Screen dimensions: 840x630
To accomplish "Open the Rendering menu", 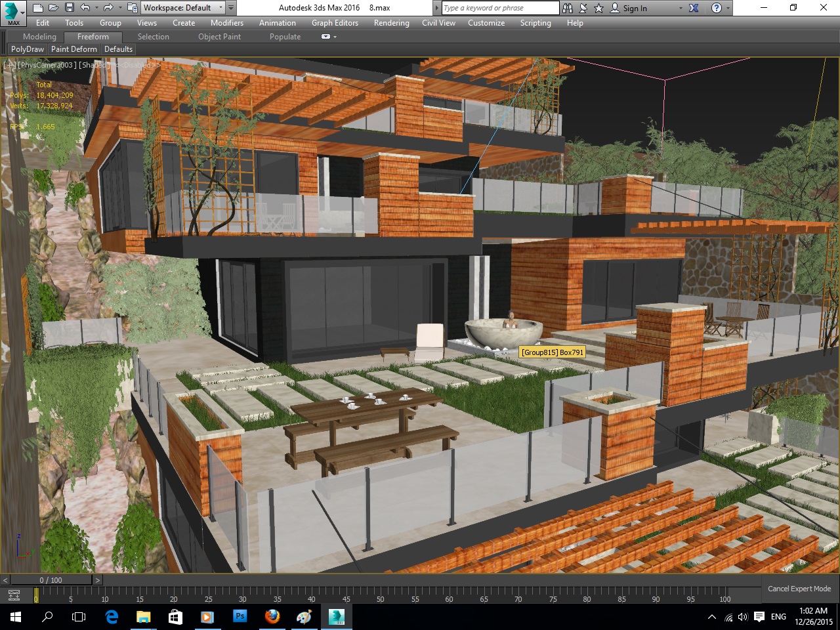I will [391, 23].
